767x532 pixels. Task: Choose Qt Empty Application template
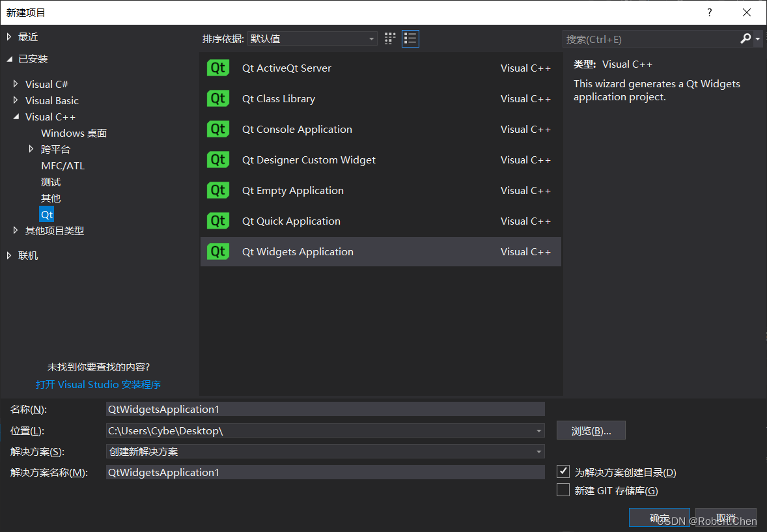(x=380, y=190)
